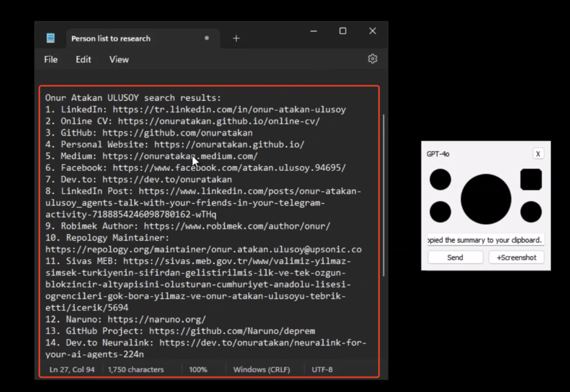Click the message input field in GPT-4o window
Screen dimensions: 570x392
(486, 240)
